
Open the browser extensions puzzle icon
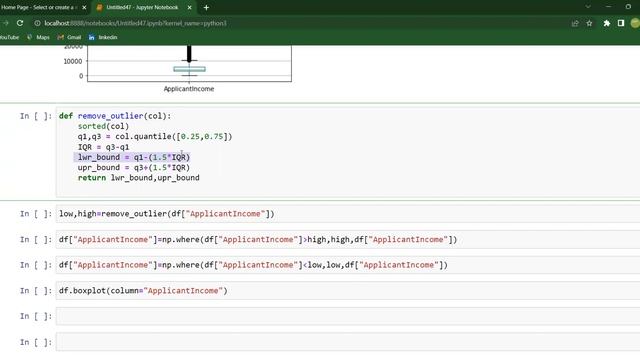tap(607, 23)
